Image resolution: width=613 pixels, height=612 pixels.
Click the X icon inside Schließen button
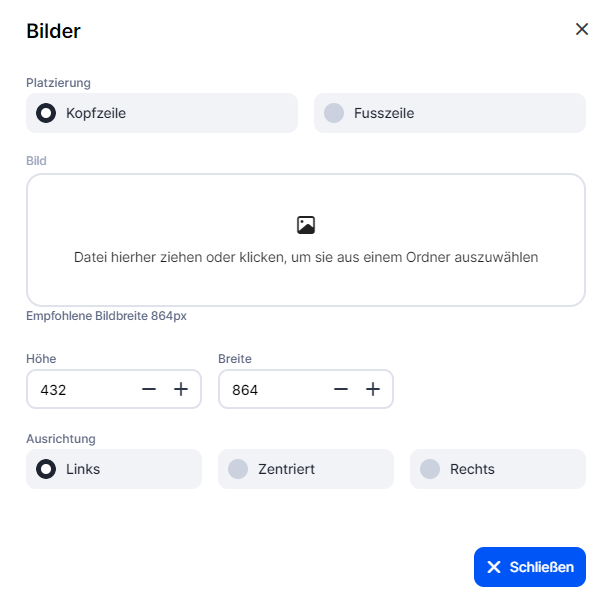[494, 567]
